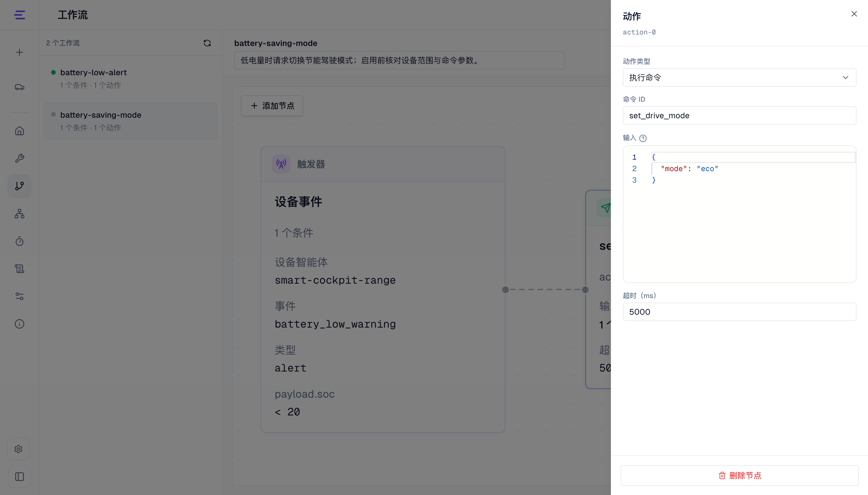
Task: Click the 命令 ID input field
Action: [739, 116]
